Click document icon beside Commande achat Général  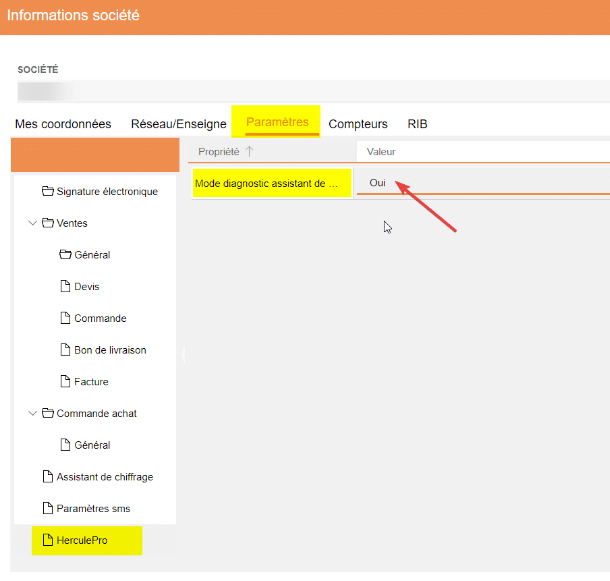pos(65,444)
